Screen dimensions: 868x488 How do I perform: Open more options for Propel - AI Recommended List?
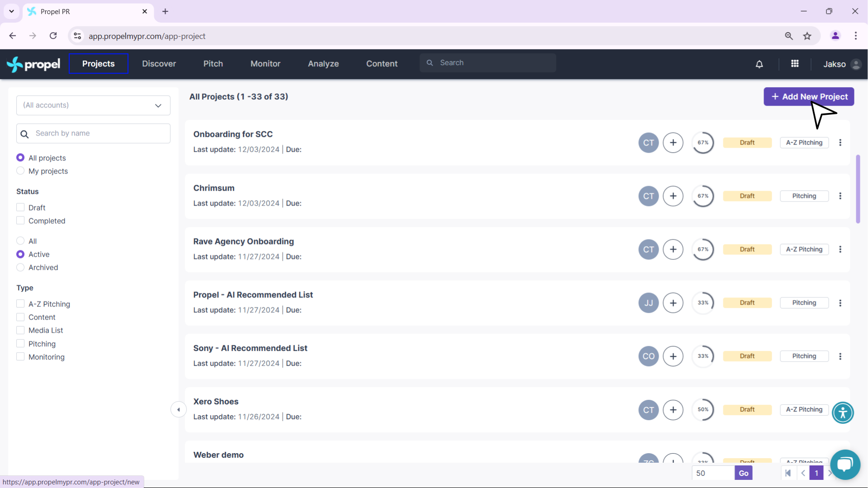840,303
